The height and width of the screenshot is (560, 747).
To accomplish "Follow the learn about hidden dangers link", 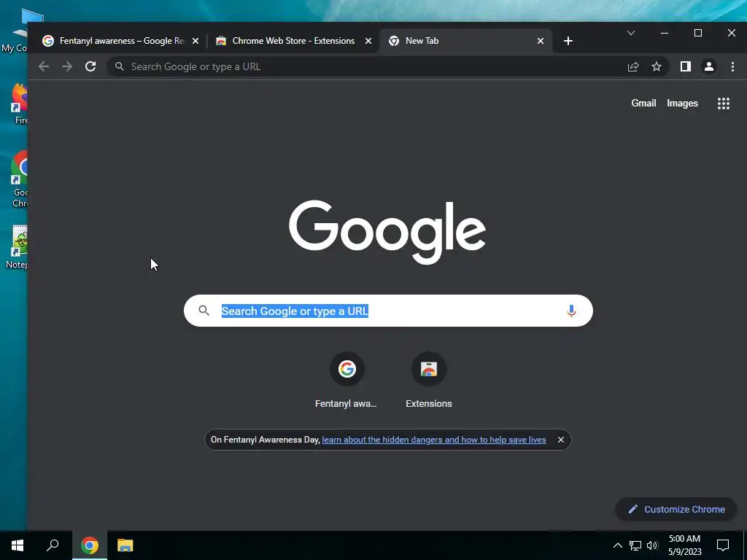I will coord(434,440).
